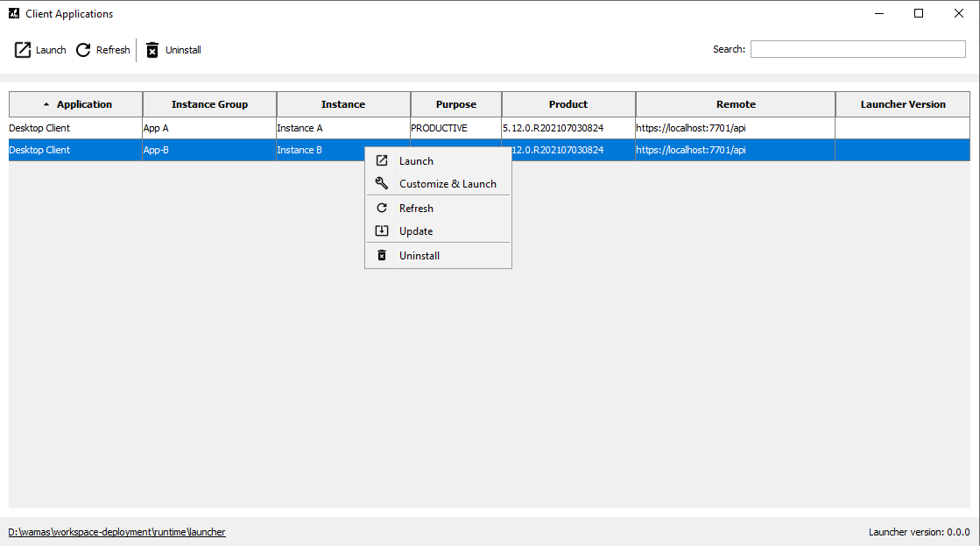Click the download icon next to Update
This screenshot has width=980, height=546.
click(382, 230)
